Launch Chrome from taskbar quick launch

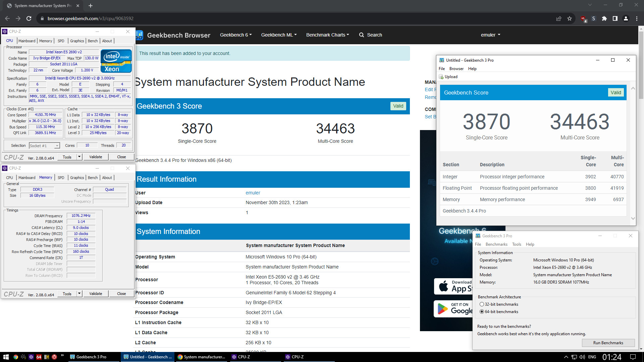[x=15, y=357]
